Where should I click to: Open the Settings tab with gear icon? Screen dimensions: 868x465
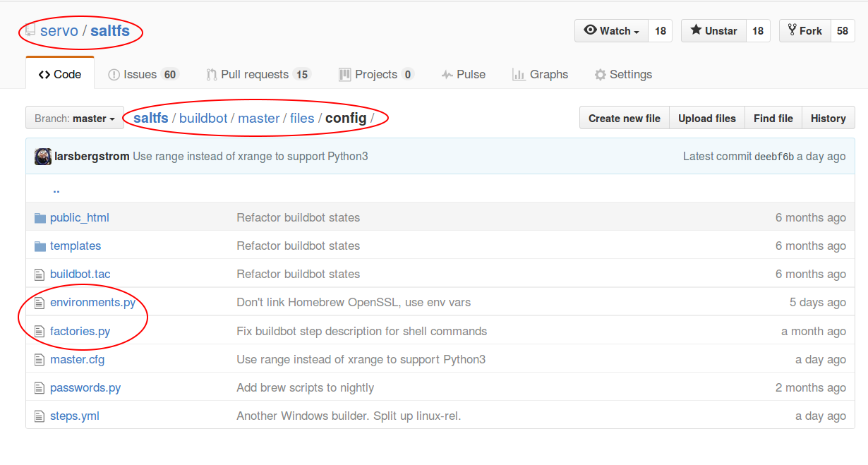(x=623, y=74)
